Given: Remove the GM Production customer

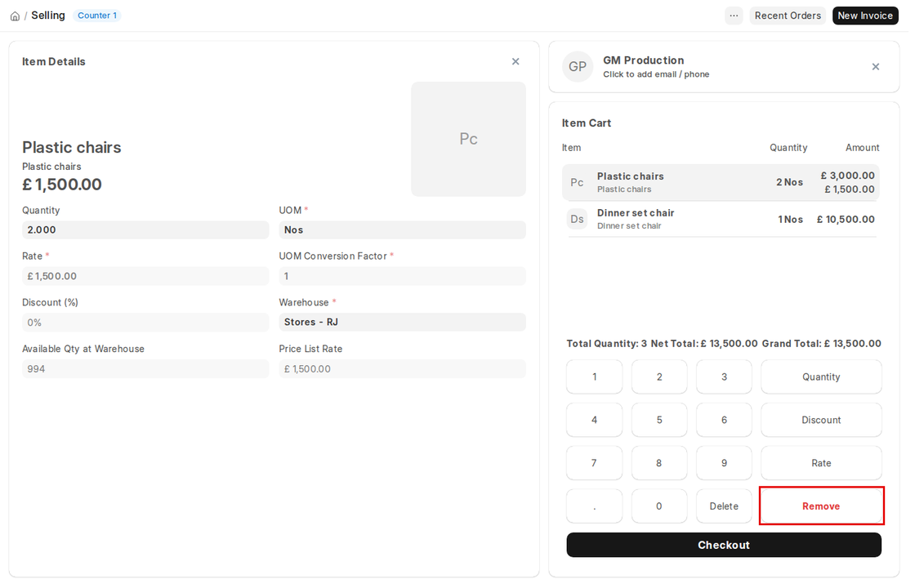Looking at the screenshot, I should tap(875, 66).
